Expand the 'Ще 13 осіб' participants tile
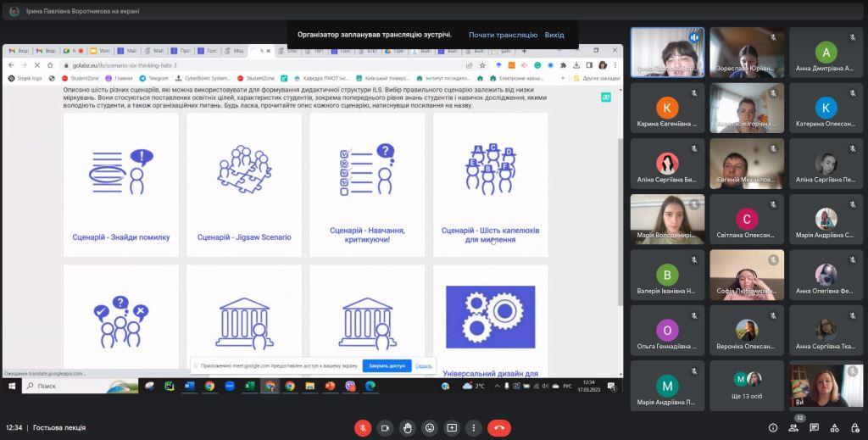The height and width of the screenshot is (440, 868). (747, 385)
